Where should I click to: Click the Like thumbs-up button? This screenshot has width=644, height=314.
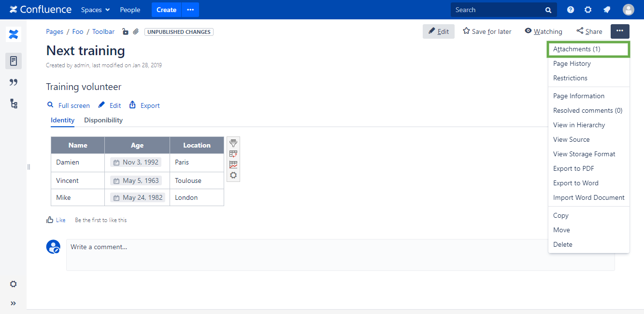(56, 220)
